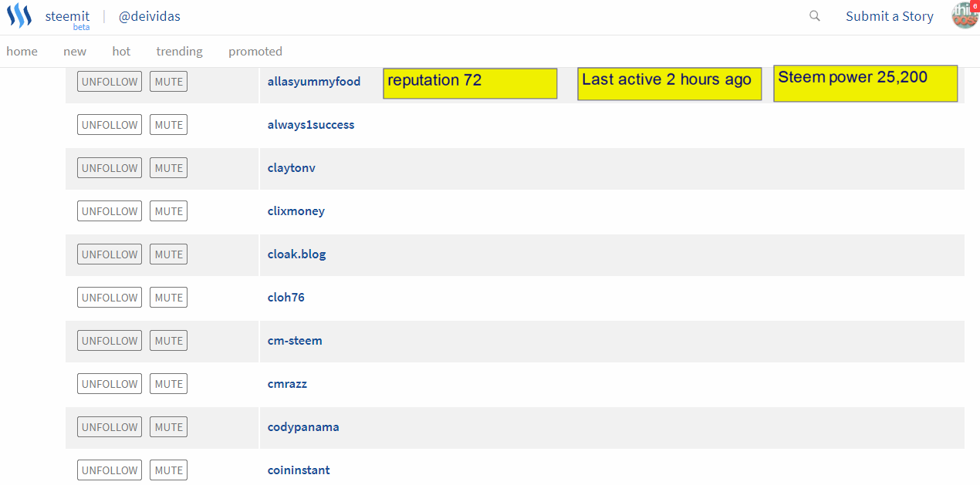Open the user avatar with notification badge
The width and height of the screenshot is (980, 485).
click(965, 15)
